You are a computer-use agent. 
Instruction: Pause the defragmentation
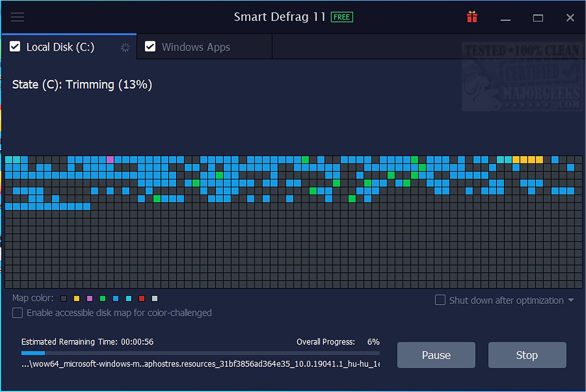point(436,355)
